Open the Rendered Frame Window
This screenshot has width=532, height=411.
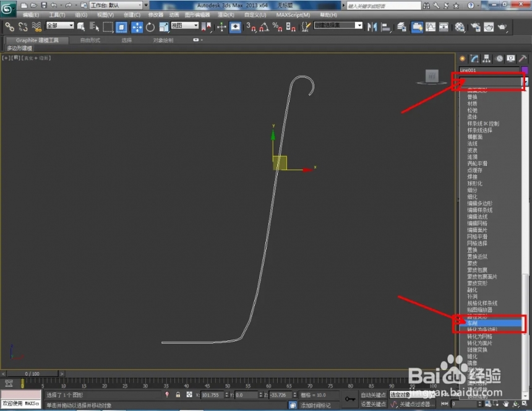489,27
